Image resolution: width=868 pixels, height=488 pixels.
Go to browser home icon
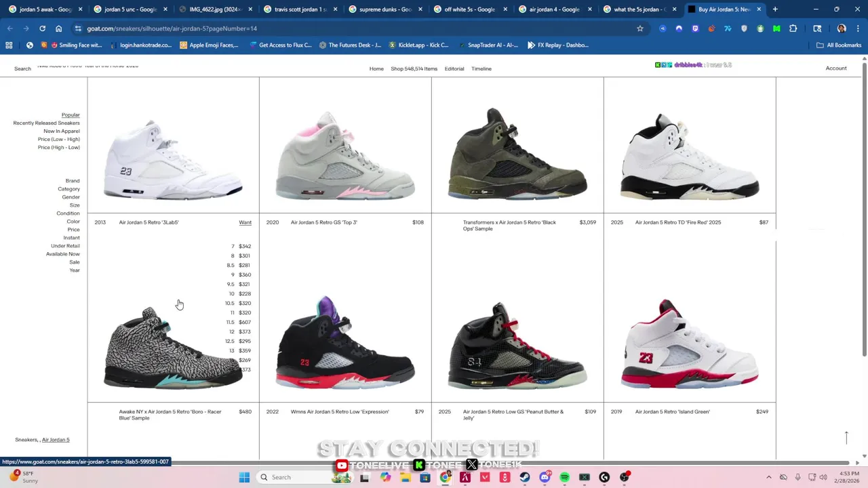pos(58,28)
